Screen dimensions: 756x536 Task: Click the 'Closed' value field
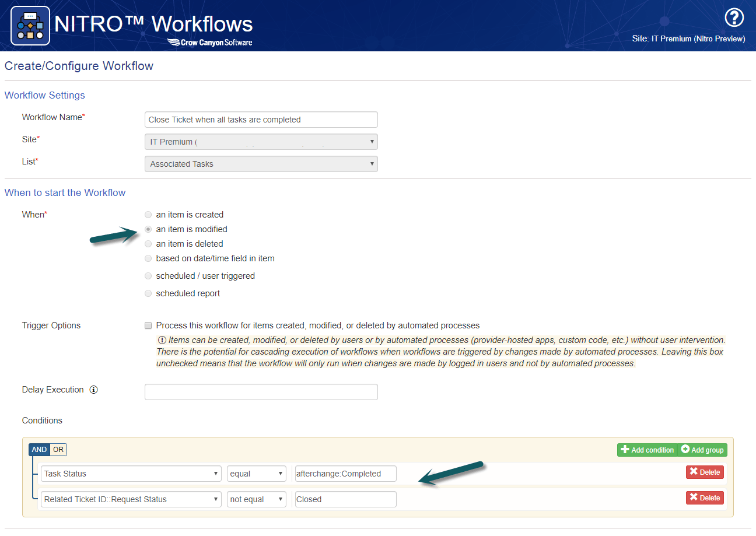(345, 499)
